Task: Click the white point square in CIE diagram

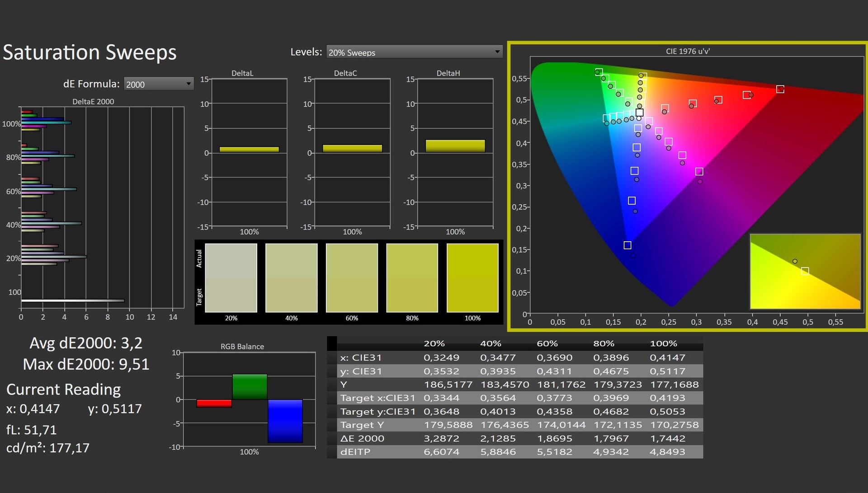Action: (x=639, y=113)
